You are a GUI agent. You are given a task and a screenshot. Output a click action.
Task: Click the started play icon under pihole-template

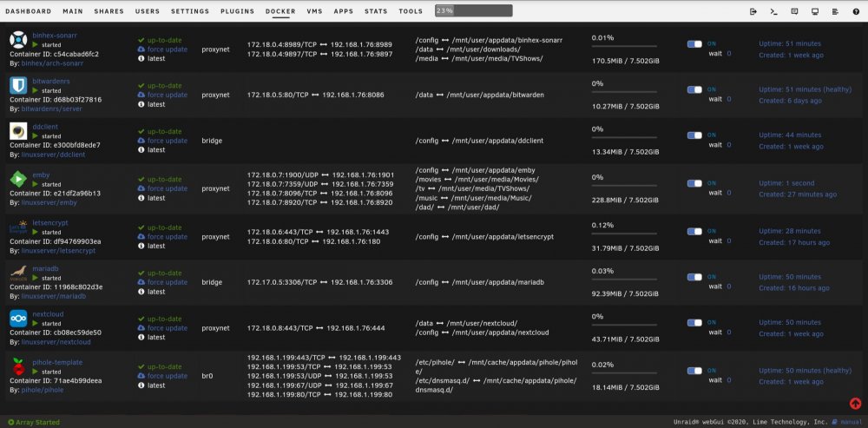click(x=36, y=372)
